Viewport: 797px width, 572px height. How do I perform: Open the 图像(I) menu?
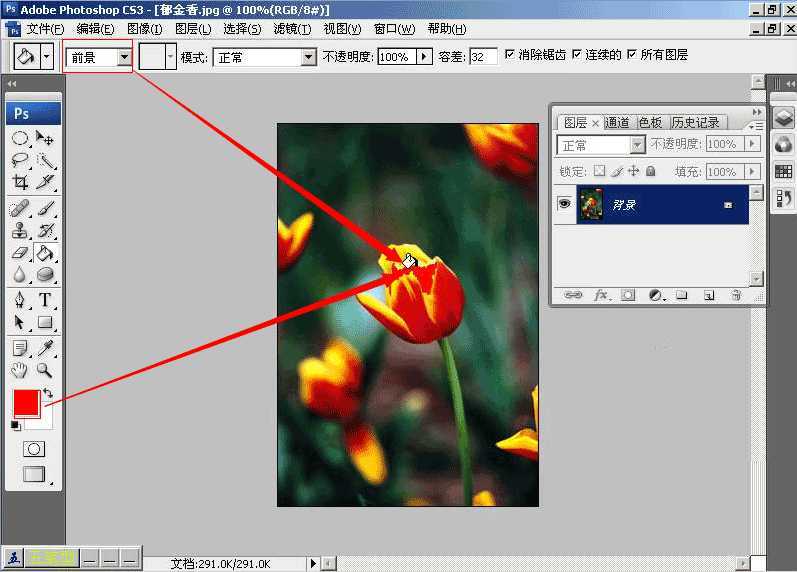click(x=144, y=29)
